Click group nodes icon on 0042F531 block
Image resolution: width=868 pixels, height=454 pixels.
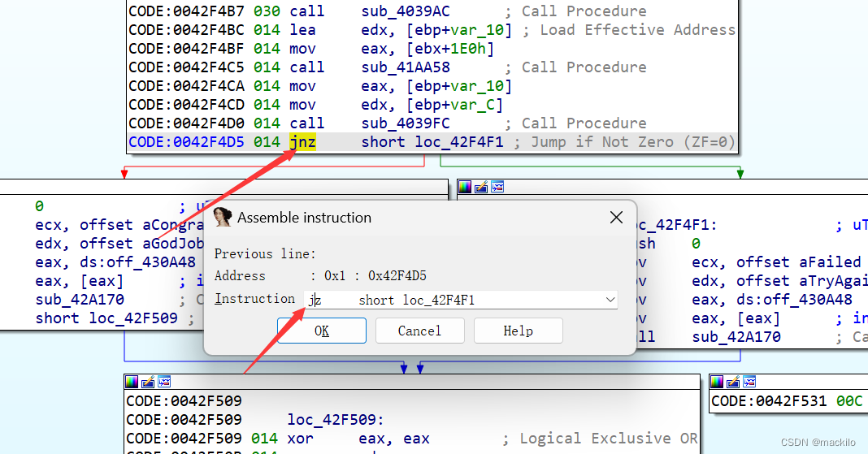(749, 382)
